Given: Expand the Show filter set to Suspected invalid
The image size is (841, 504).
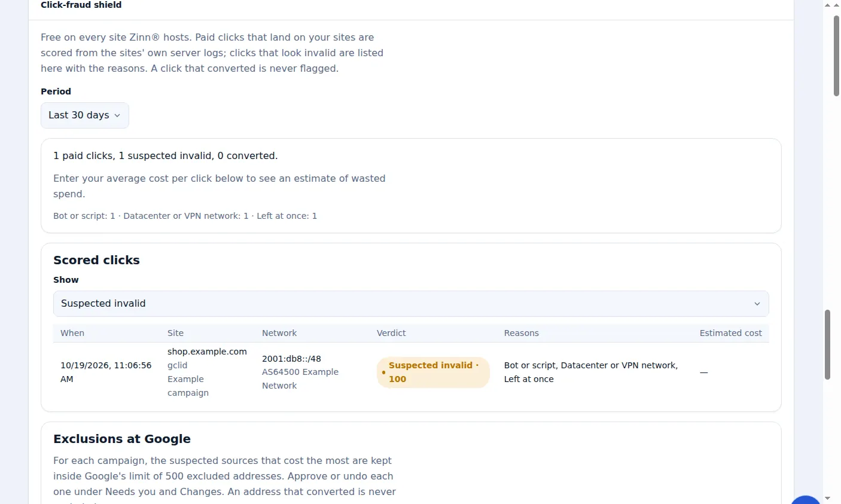Looking at the screenshot, I should (x=411, y=304).
